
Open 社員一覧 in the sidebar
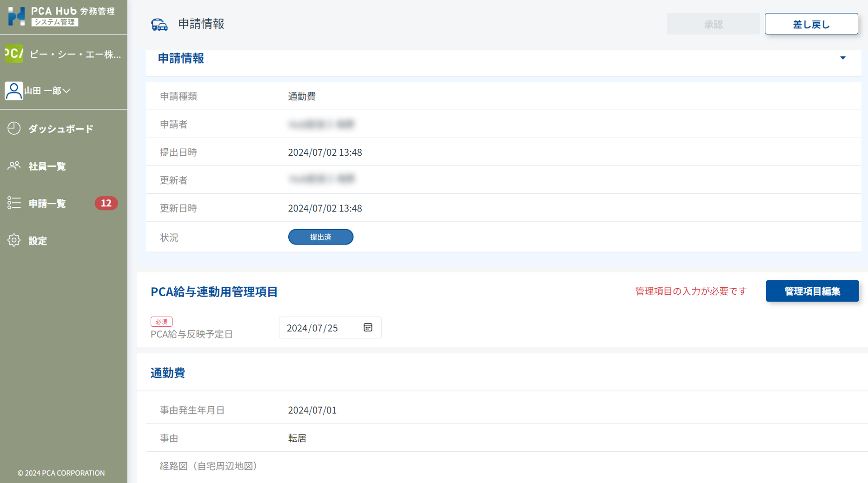pyautogui.click(x=47, y=166)
